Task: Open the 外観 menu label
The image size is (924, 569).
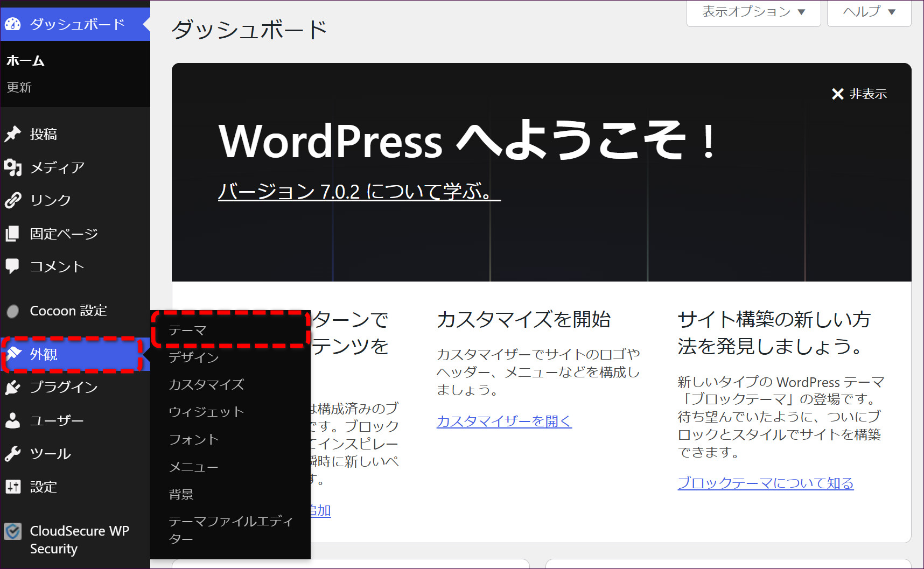Action: tap(44, 354)
